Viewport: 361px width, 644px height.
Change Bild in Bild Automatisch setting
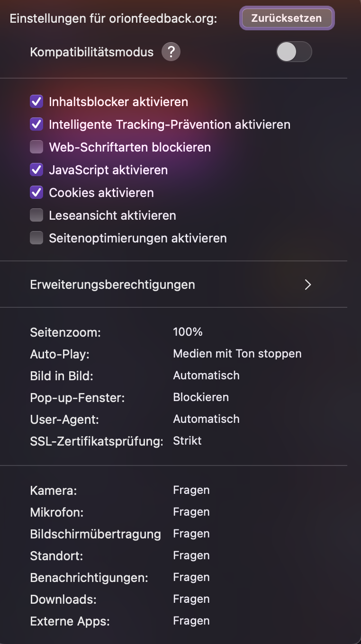tap(207, 376)
